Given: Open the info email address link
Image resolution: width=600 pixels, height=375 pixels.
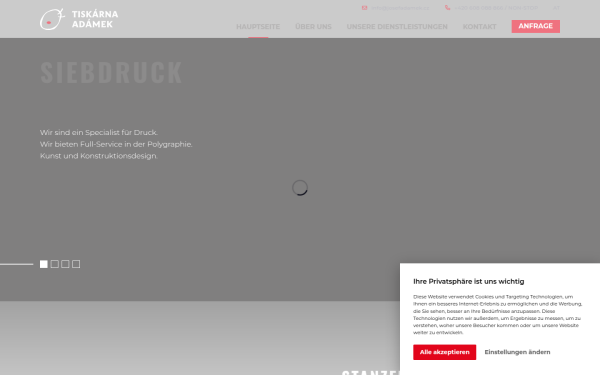Looking at the screenshot, I should click(400, 8).
